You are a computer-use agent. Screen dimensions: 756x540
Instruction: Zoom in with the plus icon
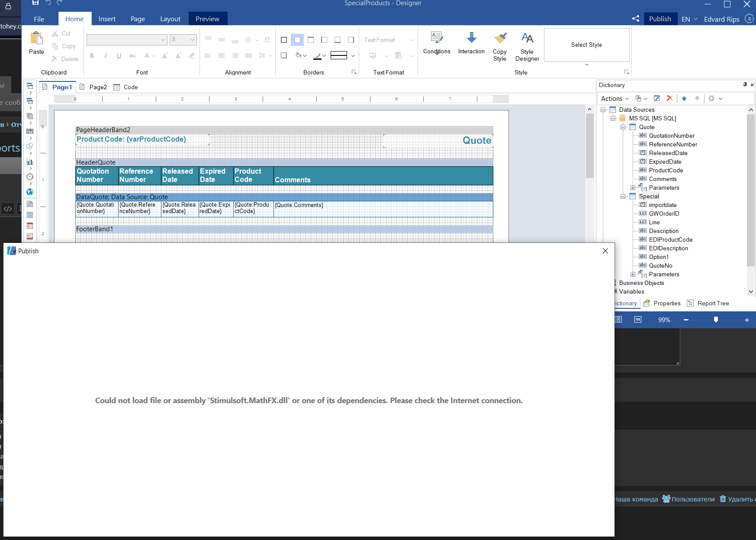(x=747, y=320)
